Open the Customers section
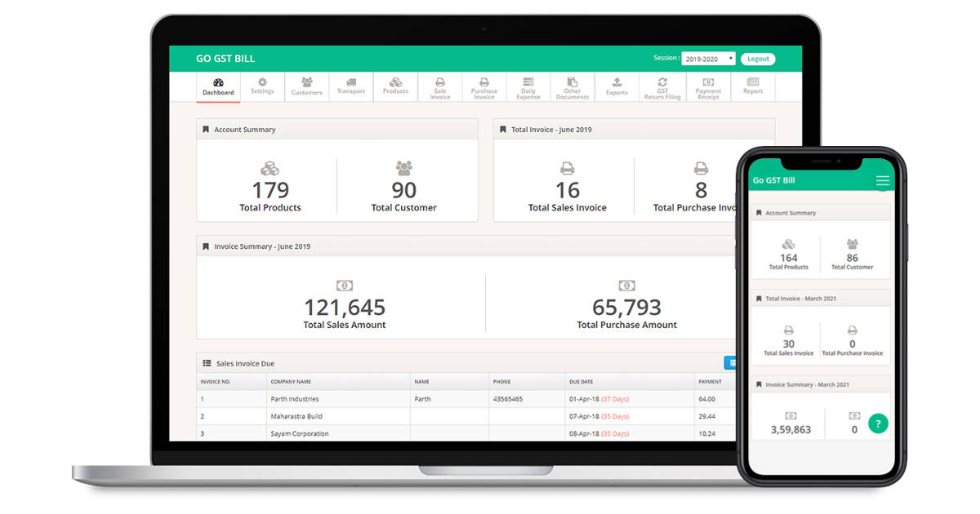 coord(306,86)
